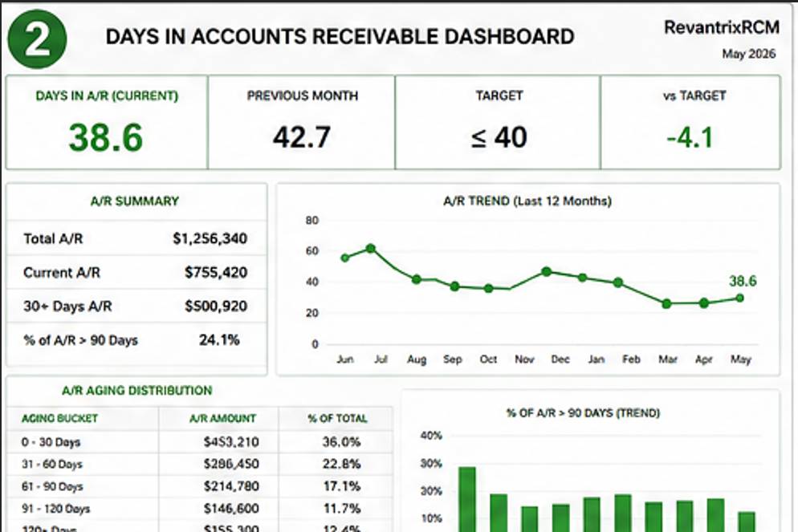798x532 pixels.
Task: Click the 'Aug' month axis label
Action: point(417,359)
